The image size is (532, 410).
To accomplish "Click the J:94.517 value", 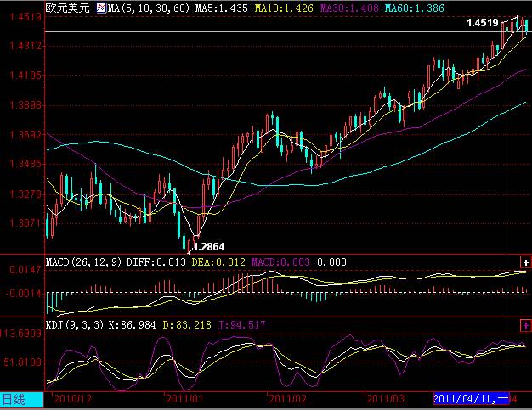I will pyautogui.click(x=241, y=325).
